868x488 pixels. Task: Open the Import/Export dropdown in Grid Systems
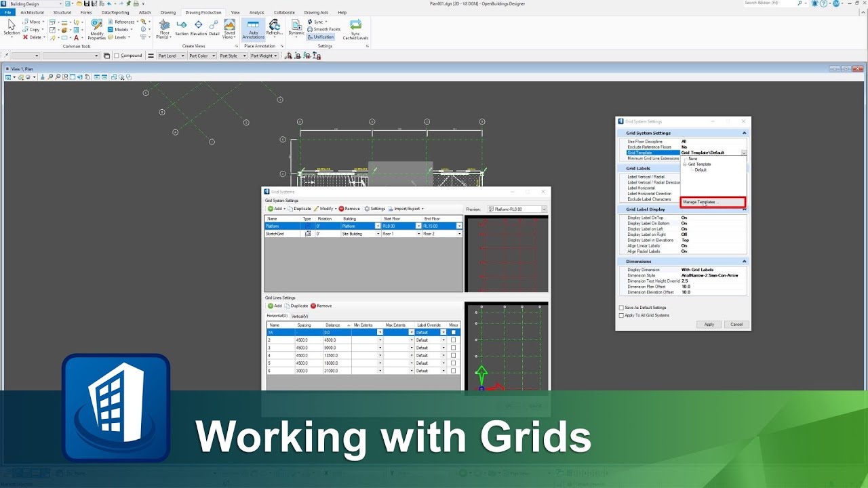[406, 209]
